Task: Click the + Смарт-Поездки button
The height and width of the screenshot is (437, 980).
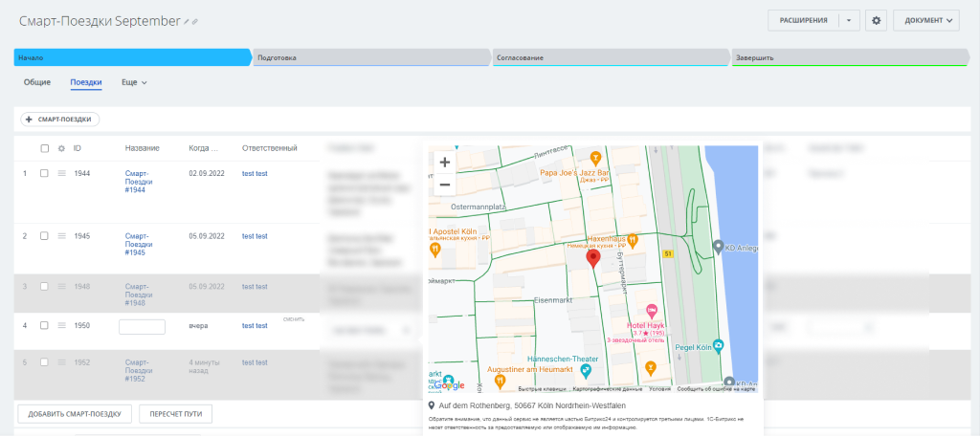Action: [x=60, y=120]
